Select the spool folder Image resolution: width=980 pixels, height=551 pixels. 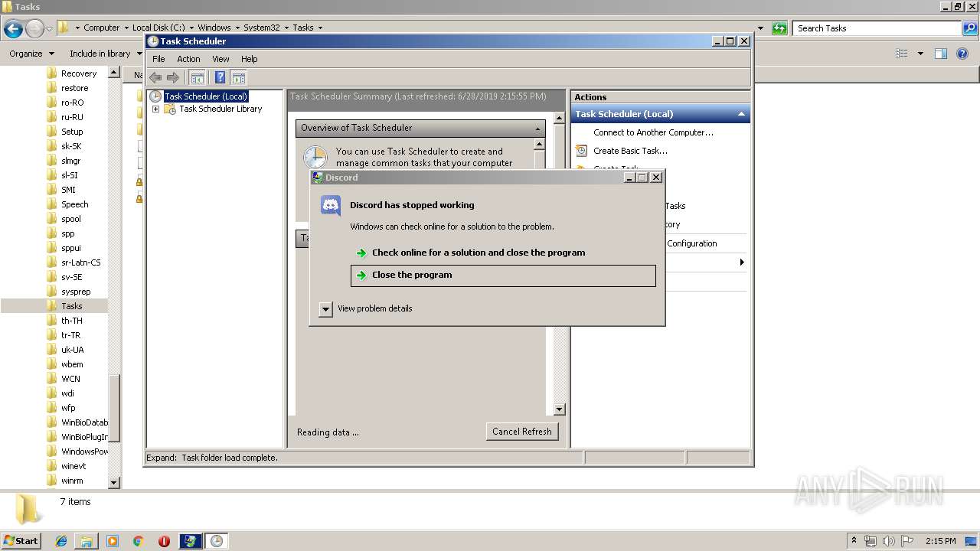[x=71, y=219]
